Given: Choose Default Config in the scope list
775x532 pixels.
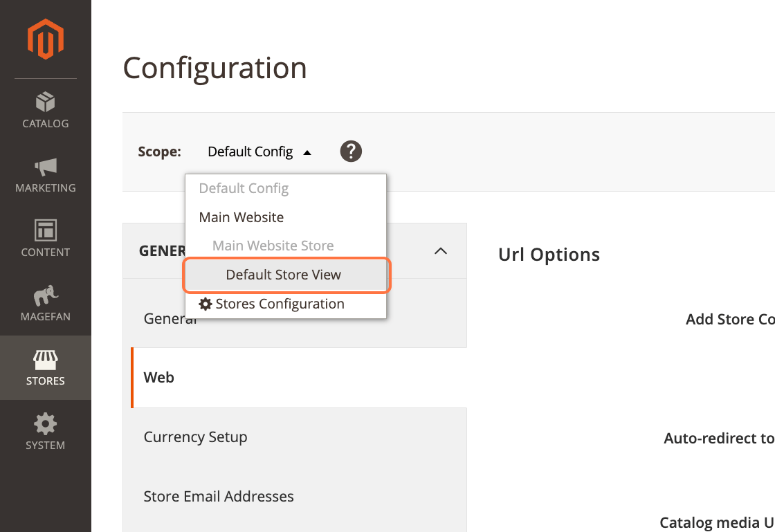Looking at the screenshot, I should pos(244,187).
